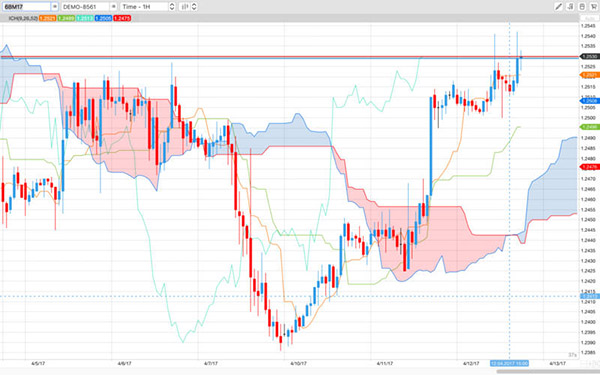Click the red horizontal resistance line
Image resolution: width=600 pixels, height=375 pixels.
[x=290, y=57]
